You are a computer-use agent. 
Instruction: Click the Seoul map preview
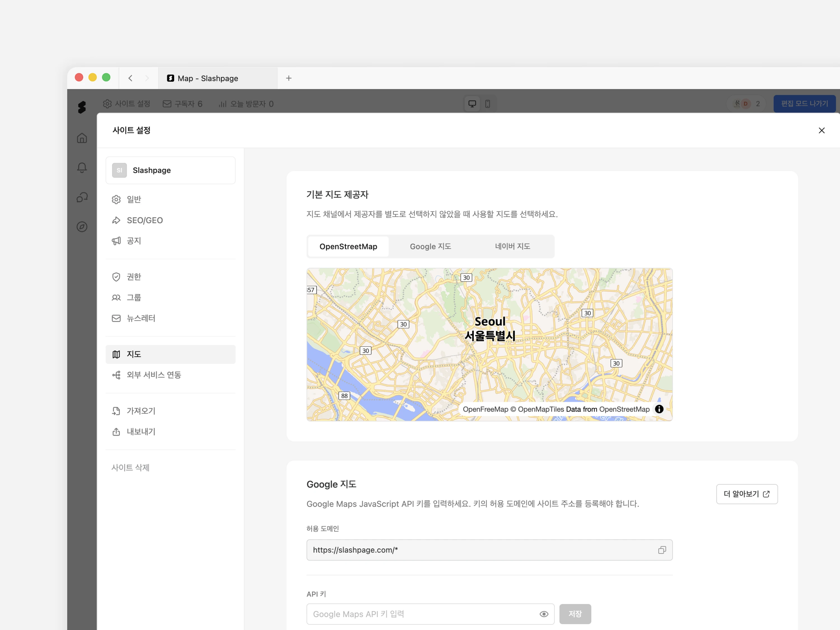tap(489, 344)
